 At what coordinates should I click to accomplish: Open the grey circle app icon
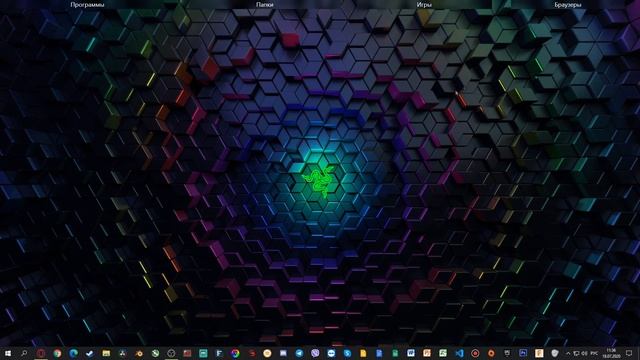coord(171,353)
